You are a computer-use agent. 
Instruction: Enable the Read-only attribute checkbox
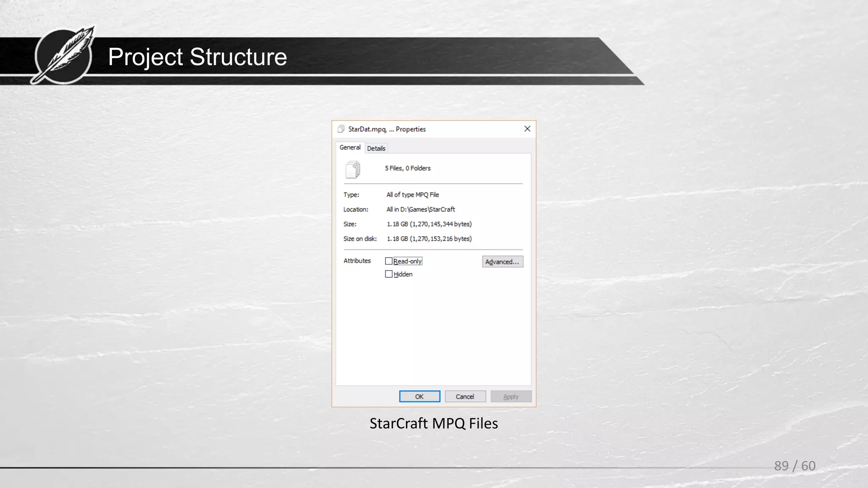click(389, 261)
